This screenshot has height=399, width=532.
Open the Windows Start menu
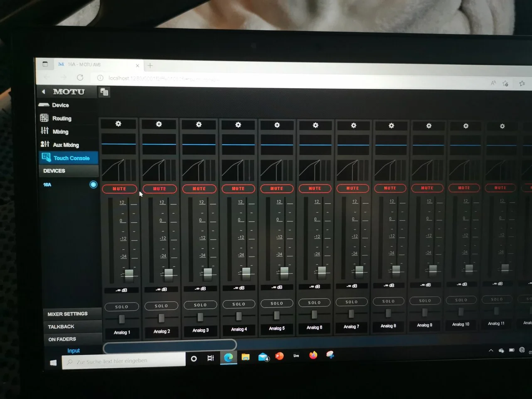click(x=53, y=363)
